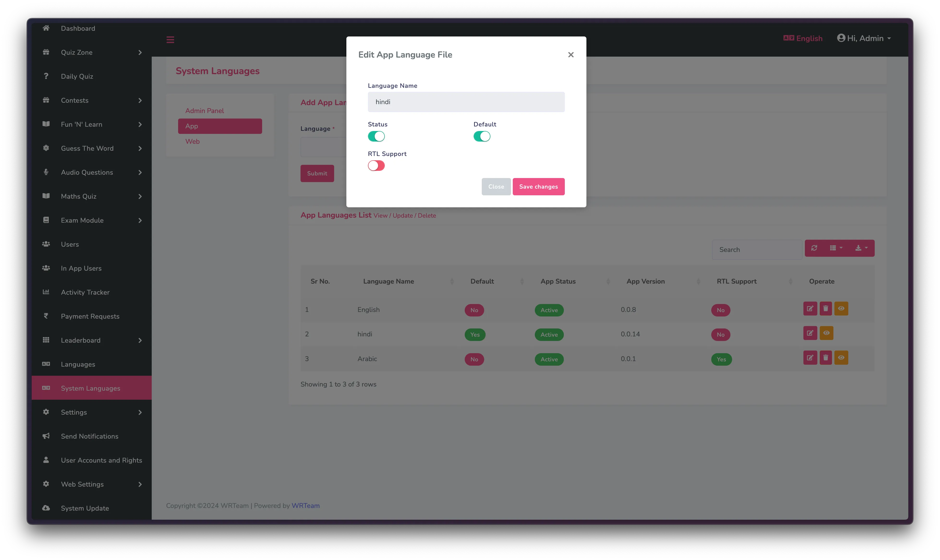Screen dimensions: 940x560
Task: Toggle the Status switch off
Action: click(376, 136)
